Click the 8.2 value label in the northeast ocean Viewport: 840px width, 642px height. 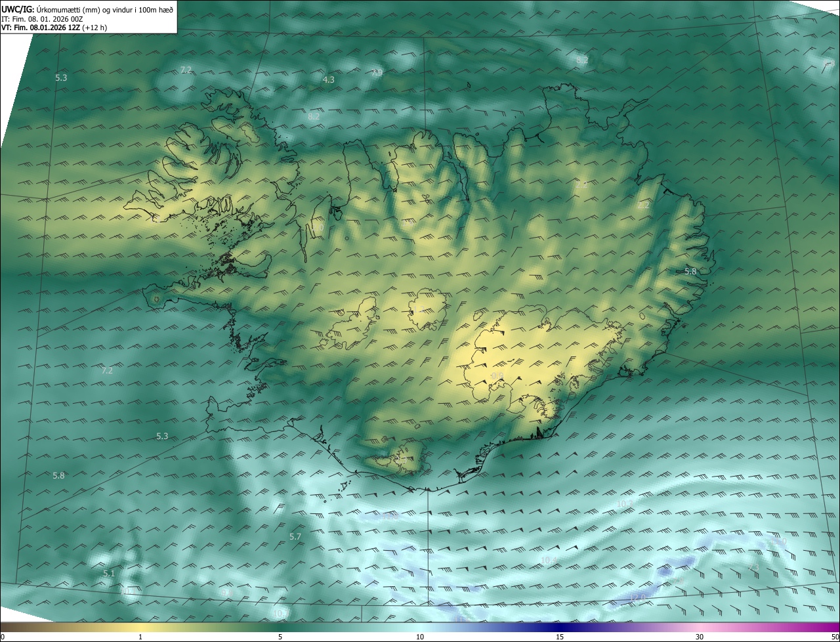(x=582, y=60)
